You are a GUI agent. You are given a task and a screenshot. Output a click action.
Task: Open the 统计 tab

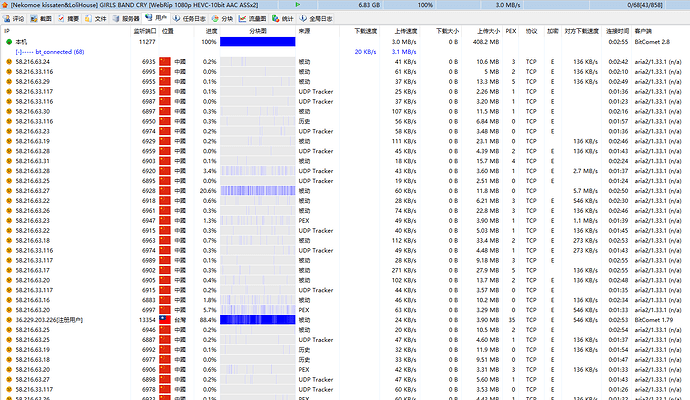pos(283,18)
